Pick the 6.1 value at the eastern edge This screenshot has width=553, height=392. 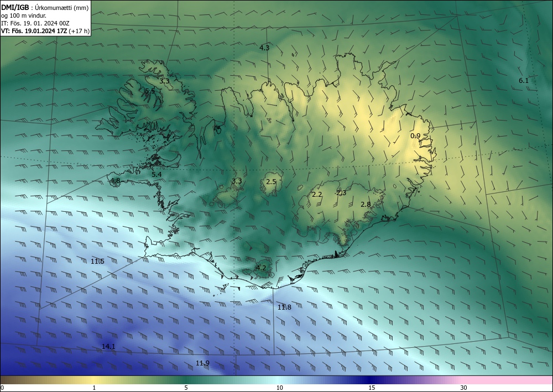click(524, 80)
